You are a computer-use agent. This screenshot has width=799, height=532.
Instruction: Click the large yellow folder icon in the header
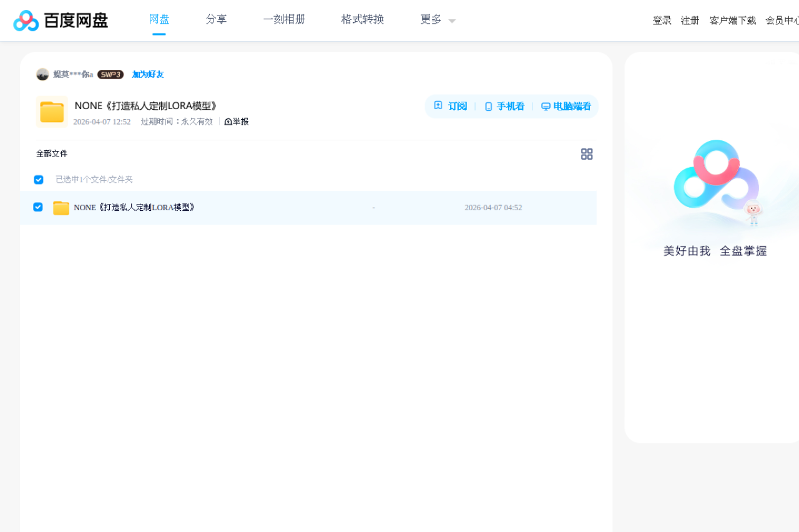[x=52, y=112]
